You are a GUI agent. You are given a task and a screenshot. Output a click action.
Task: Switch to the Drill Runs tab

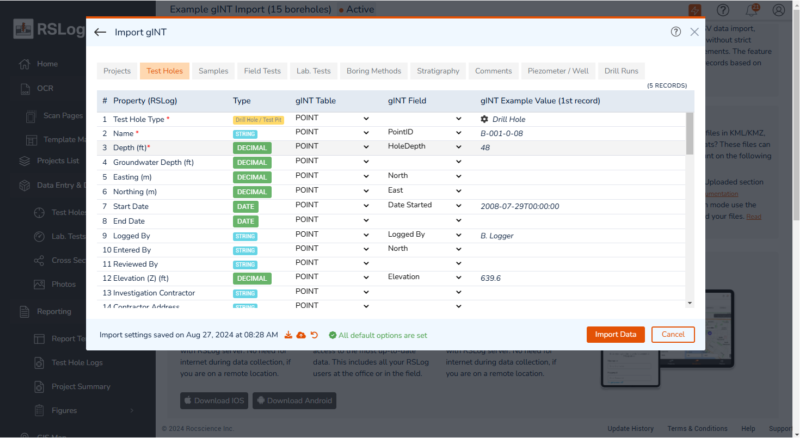coord(621,71)
